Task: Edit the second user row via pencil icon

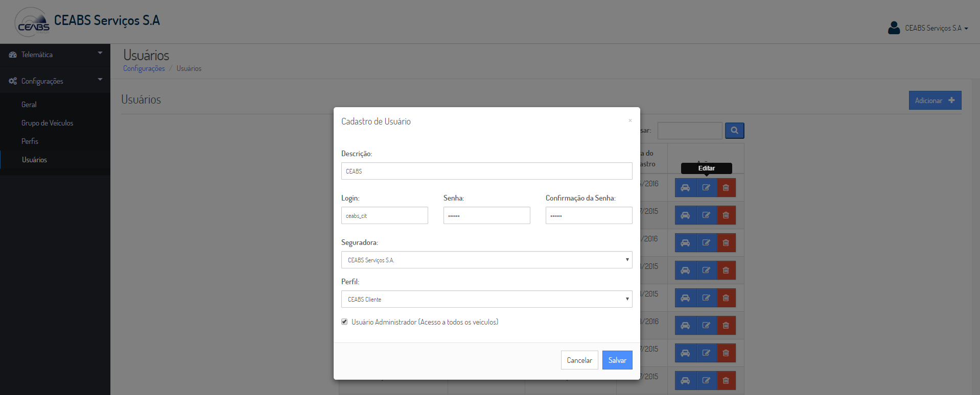Action: [706, 215]
